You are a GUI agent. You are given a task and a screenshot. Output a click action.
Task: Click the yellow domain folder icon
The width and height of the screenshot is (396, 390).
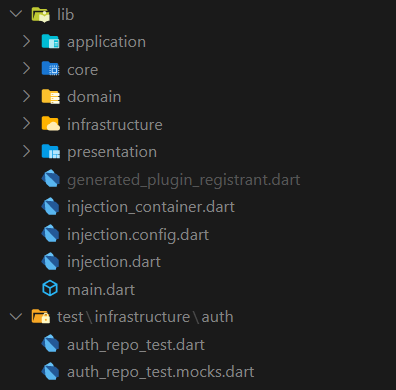51,97
